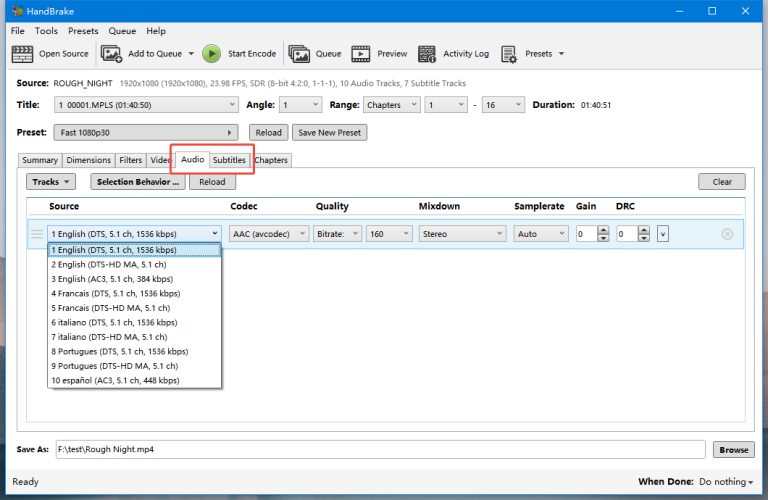Open the Tracks dropdown button

click(51, 182)
